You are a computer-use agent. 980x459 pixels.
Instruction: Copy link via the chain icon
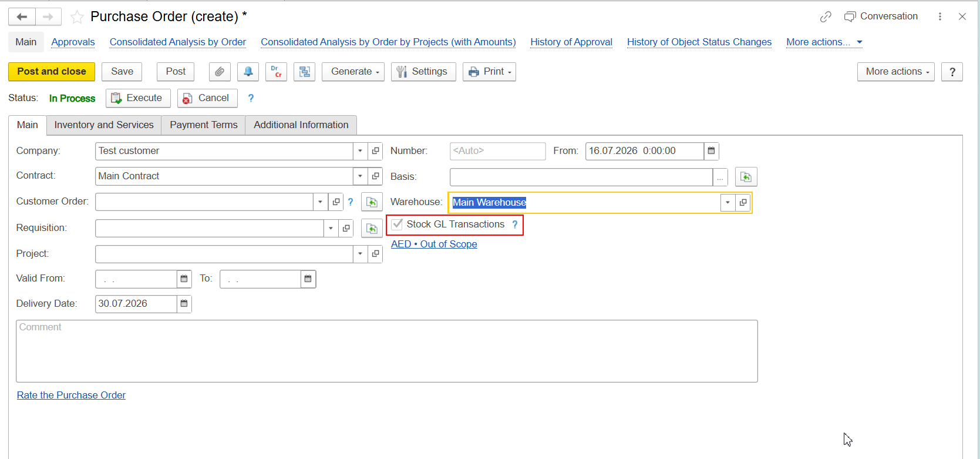tap(826, 16)
